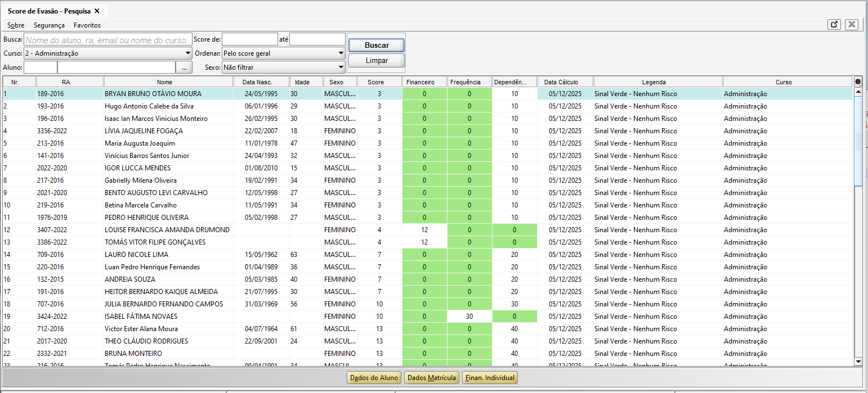Open the table column settings gear
Screen dimensions: 868x393
pos(858,82)
